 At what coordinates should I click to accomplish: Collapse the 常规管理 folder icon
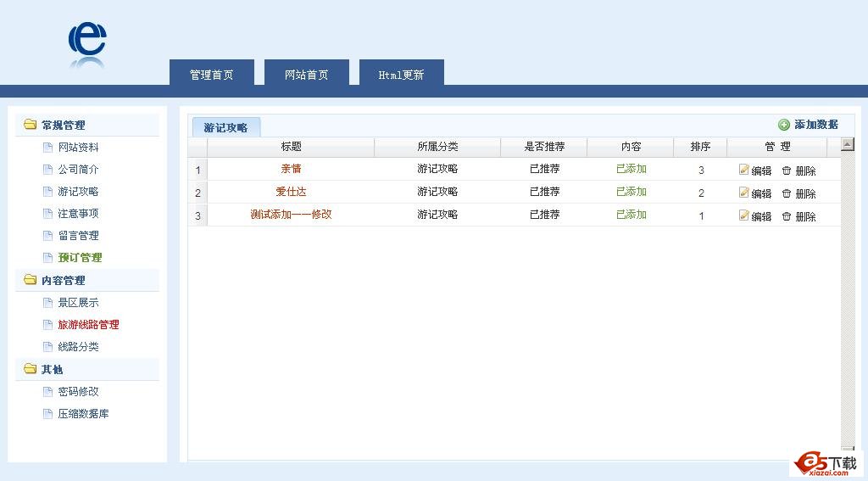[30, 124]
